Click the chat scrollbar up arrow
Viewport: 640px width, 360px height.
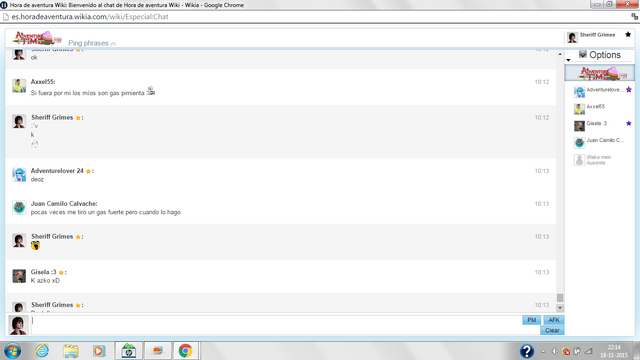(x=560, y=54)
